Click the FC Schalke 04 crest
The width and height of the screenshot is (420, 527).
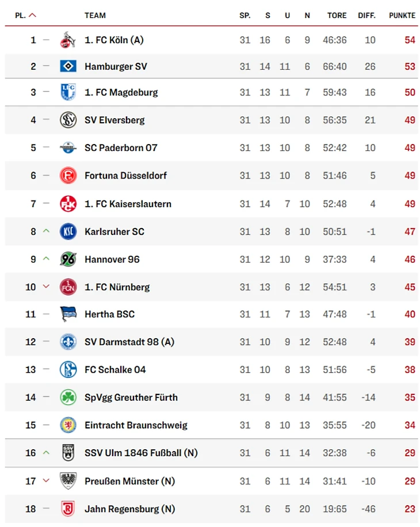[68, 370]
